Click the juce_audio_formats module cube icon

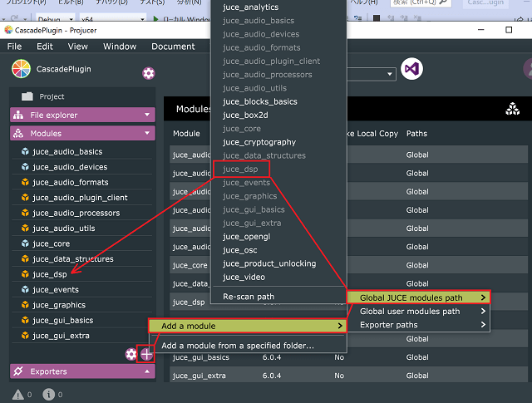(25, 182)
